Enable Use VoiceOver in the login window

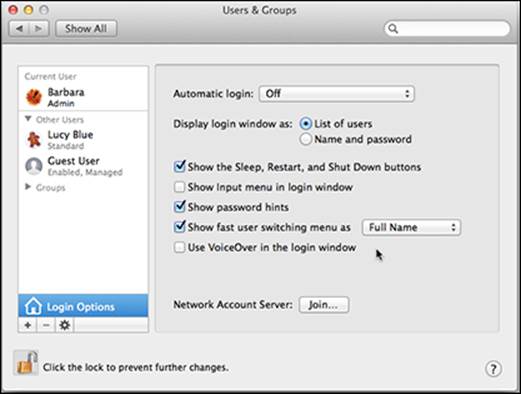pyautogui.click(x=180, y=247)
